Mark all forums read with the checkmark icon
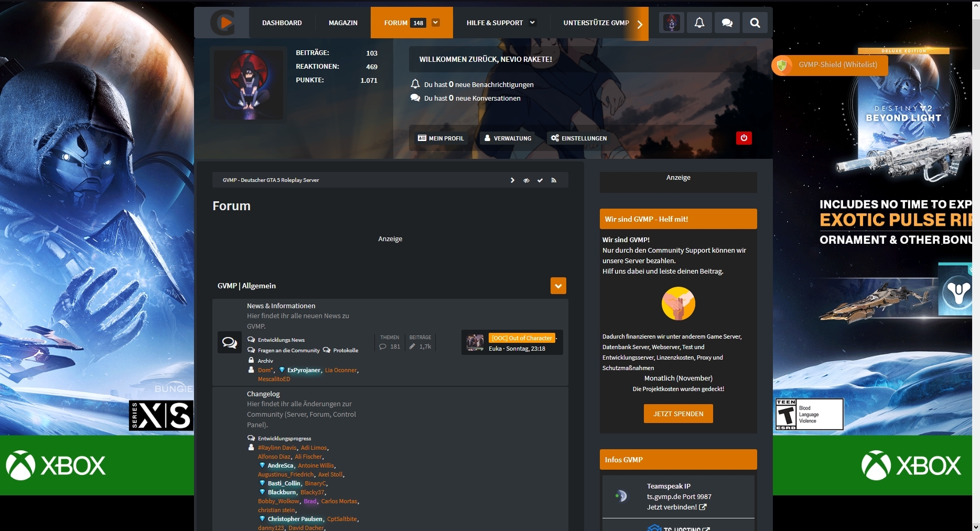 tap(540, 180)
